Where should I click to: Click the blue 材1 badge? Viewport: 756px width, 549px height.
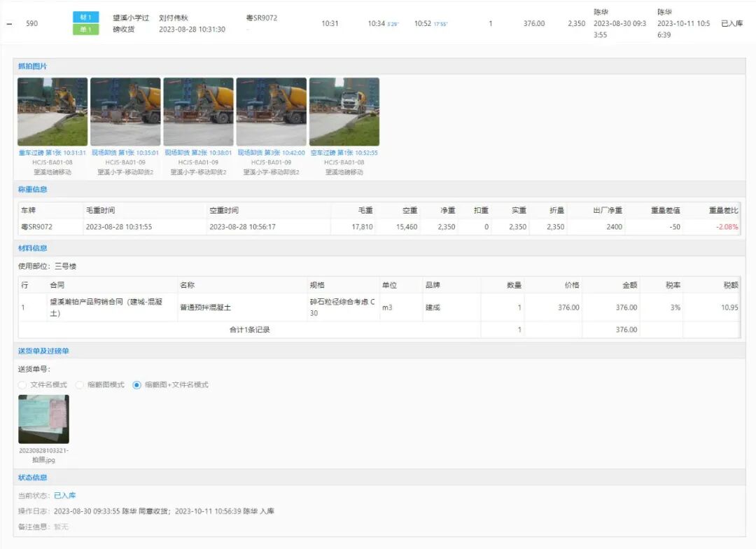coord(85,18)
